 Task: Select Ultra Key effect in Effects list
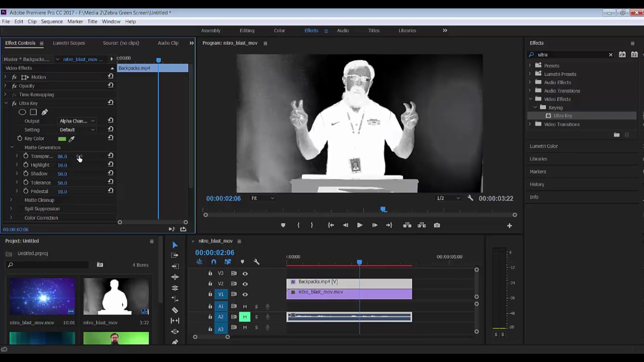[562, 116]
